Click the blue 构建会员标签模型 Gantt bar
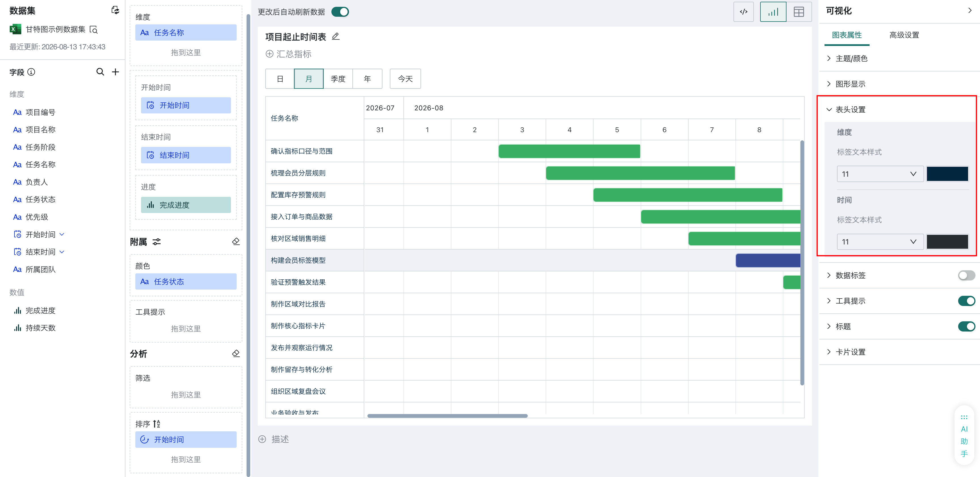This screenshot has width=980, height=477. point(768,261)
